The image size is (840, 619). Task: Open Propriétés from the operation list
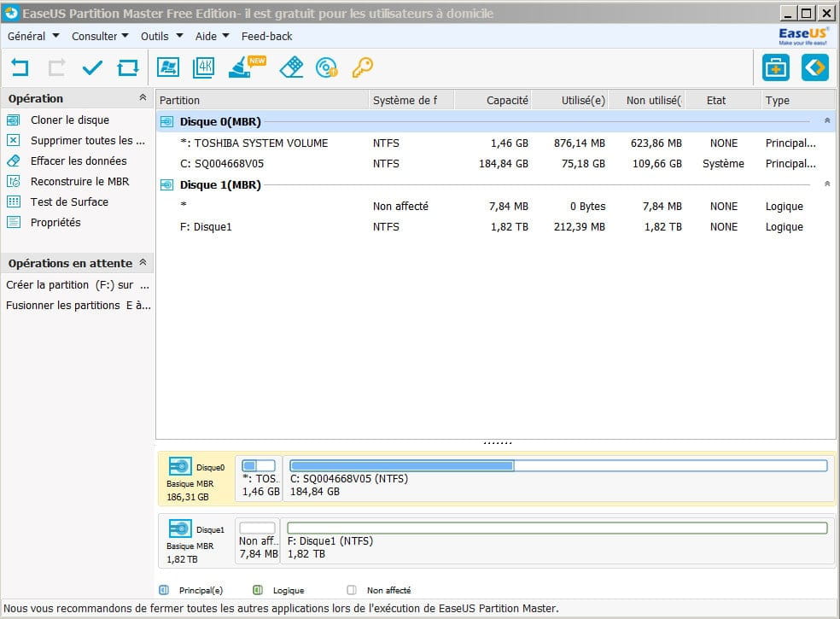(55, 222)
